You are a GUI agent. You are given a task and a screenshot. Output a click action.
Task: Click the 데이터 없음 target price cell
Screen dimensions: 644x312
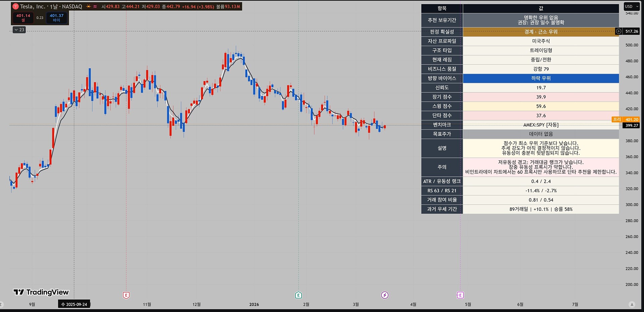point(541,134)
